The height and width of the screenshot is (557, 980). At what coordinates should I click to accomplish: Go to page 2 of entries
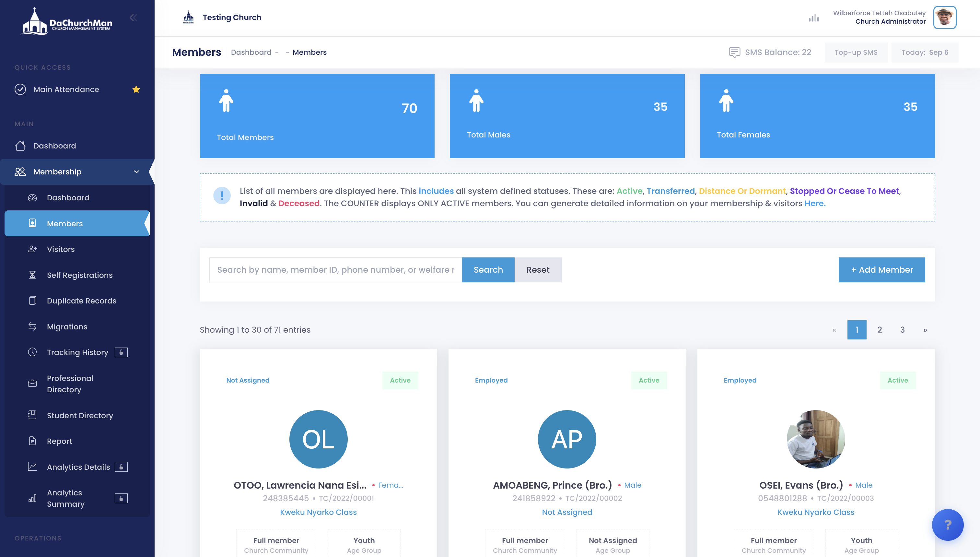click(880, 330)
